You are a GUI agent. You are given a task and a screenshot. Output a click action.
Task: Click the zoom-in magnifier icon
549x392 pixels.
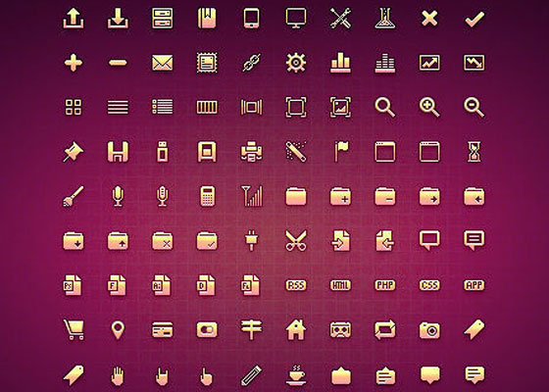click(429, 108)
